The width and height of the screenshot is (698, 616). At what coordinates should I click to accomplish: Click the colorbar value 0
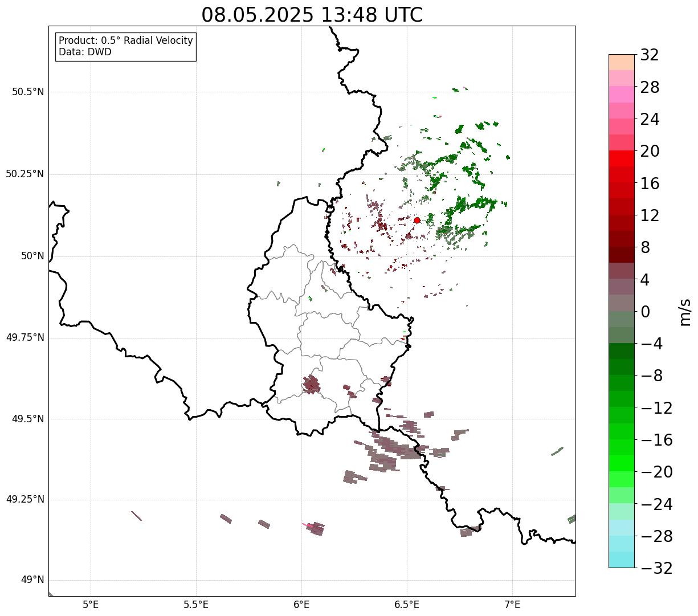pos(645,312)
